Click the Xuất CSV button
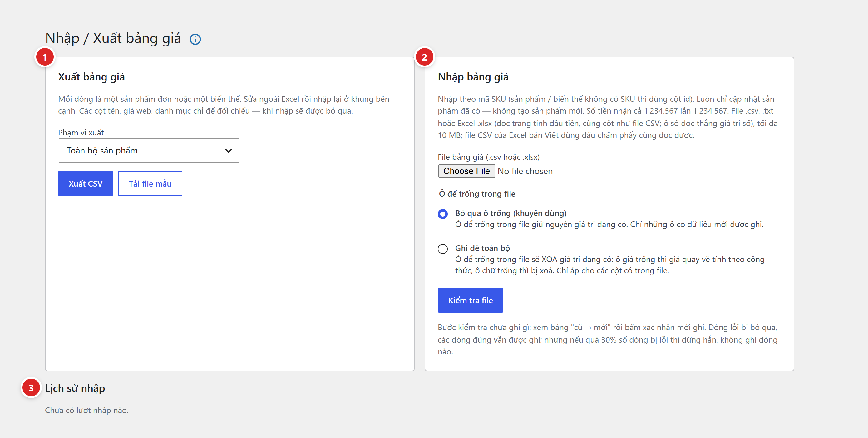Viewport: 868px width, 438px height. coord(85,183)
